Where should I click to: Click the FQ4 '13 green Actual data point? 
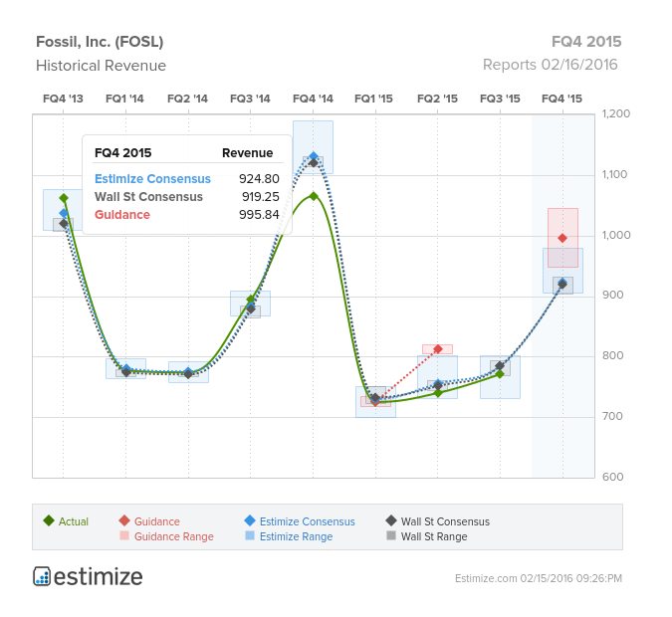coord(64,198)
